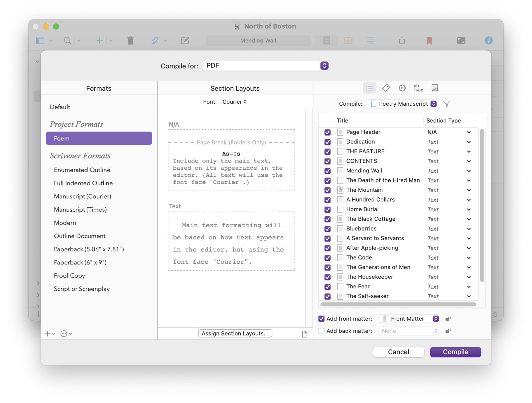Image resolution: width=532 pixels, height=403 pixels.
Task: Uncheck the Mending Wall checkbox
Action: tap(328, 171)
